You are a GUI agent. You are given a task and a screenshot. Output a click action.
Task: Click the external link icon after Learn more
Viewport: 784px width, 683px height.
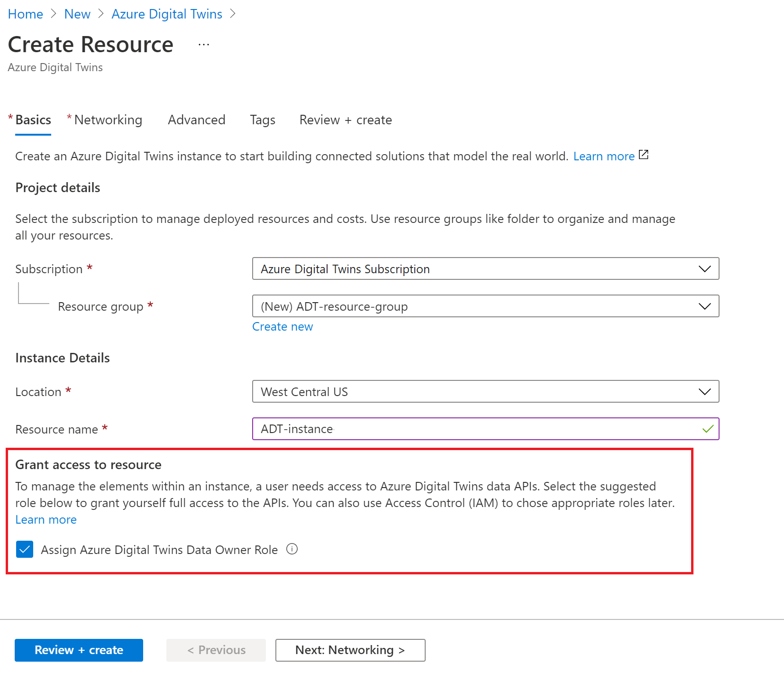coord(644,155)
